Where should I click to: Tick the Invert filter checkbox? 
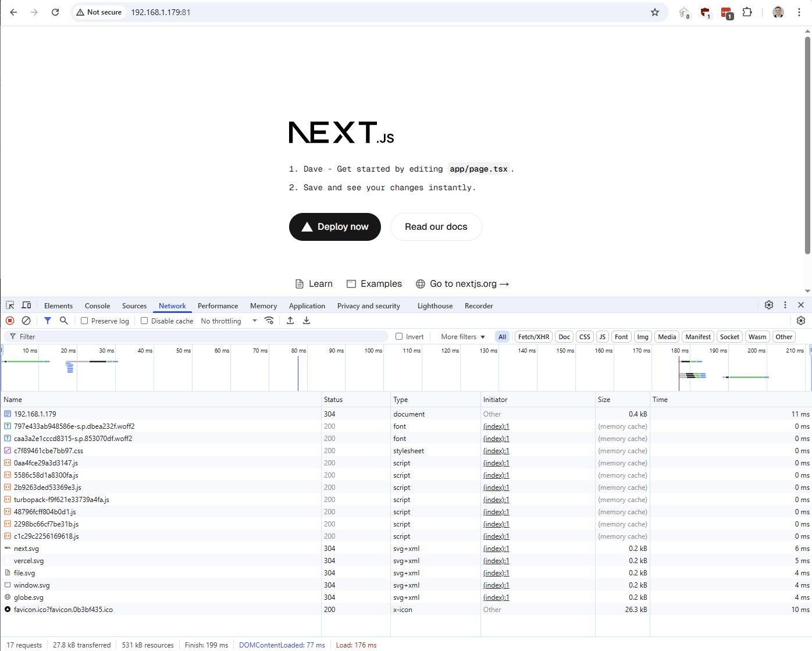(x=399, y=337)
